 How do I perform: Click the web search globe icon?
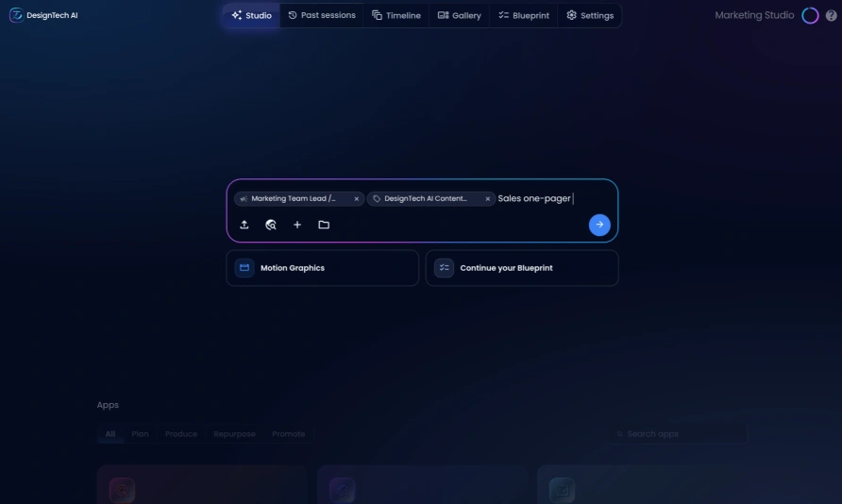coord(271,225)
